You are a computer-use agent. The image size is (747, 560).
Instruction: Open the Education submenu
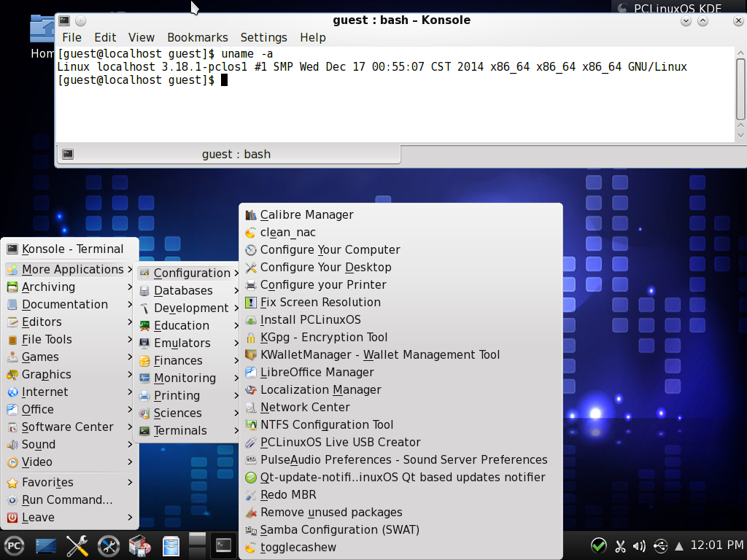pyautogui.click(x=188, y=326)
